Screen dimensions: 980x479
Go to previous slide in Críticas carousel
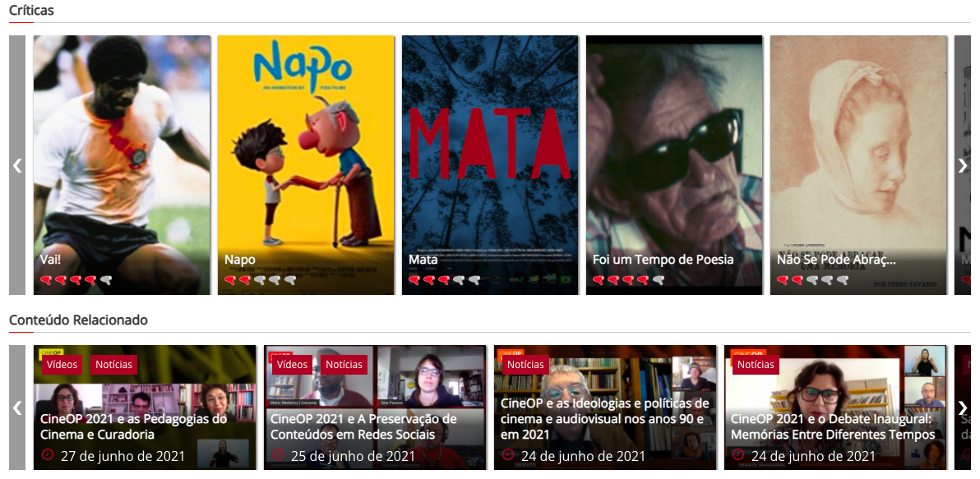click(17, 165)
